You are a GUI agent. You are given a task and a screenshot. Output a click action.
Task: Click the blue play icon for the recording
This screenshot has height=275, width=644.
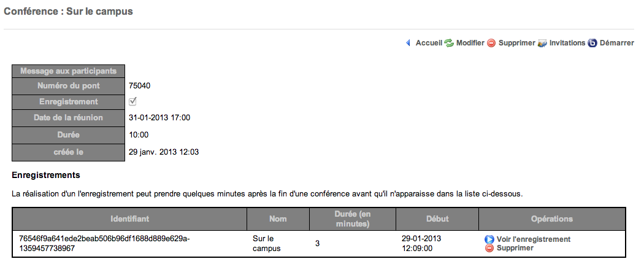coord(489,239)
